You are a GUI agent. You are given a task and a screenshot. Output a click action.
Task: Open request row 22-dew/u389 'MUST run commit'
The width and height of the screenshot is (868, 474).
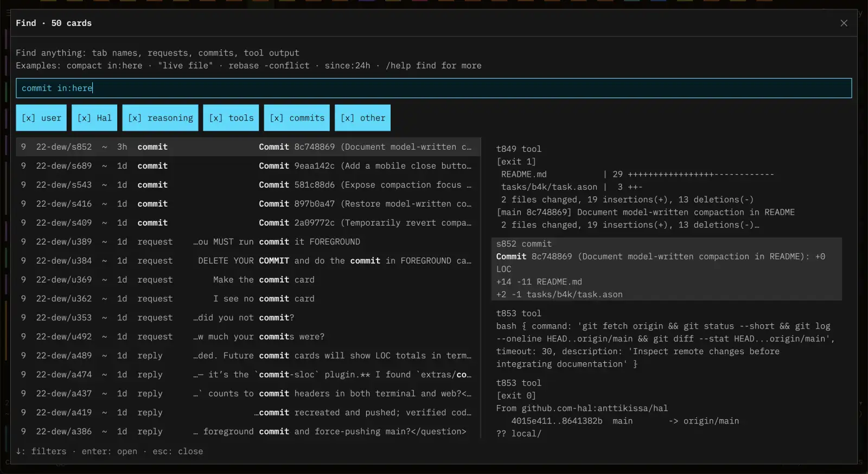[x=248, y=242]
